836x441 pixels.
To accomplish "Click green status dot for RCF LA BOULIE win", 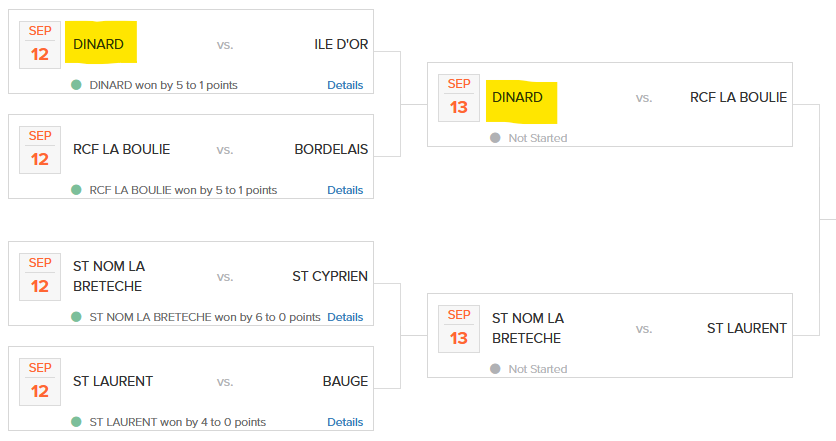I will tap(76, 190).
